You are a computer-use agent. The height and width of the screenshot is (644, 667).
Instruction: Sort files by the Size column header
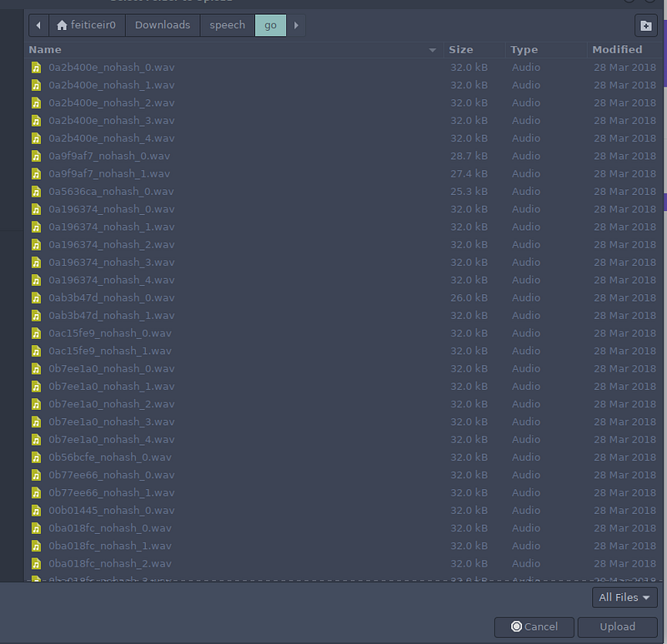click(x=474, y=50)
